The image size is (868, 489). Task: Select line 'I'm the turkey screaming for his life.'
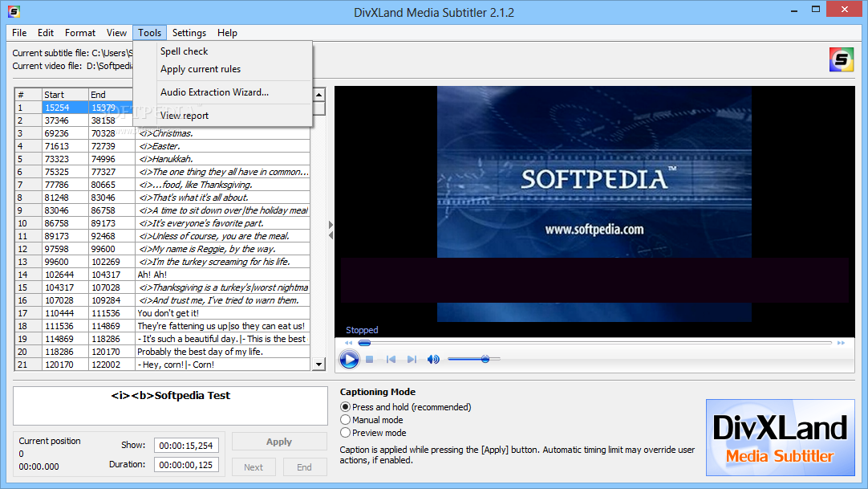[x=222, y=262]
